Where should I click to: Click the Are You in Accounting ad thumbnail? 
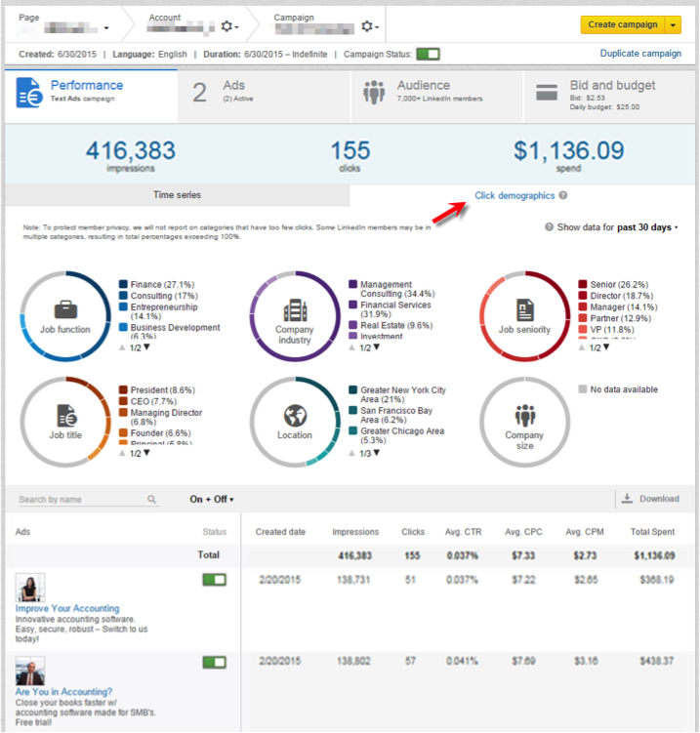pos(30,671)
